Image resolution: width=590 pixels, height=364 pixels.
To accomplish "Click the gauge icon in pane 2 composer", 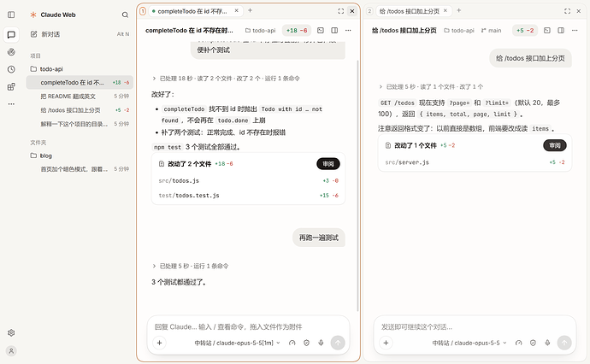I will [518, 343].
